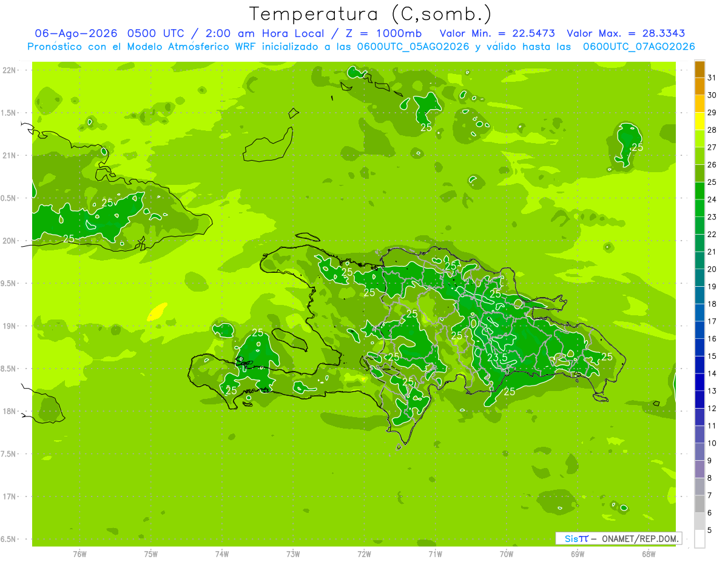Click longitude axis label "68W"

[x=649, y=554]
